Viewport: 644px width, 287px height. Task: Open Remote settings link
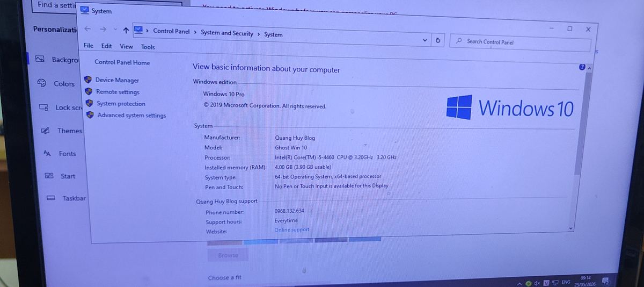pos(118,92)
